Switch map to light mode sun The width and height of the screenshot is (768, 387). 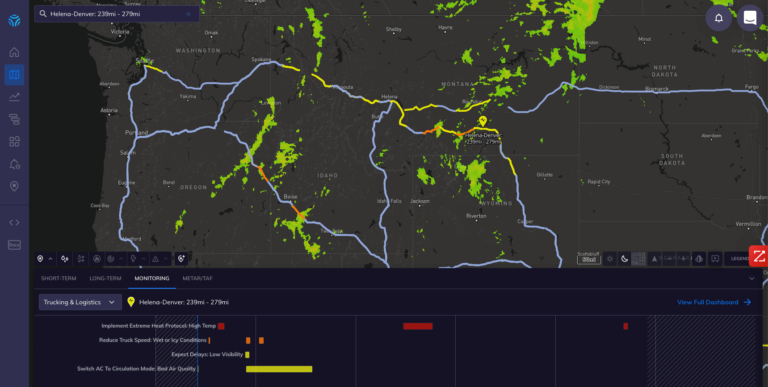tap(609, 259)
